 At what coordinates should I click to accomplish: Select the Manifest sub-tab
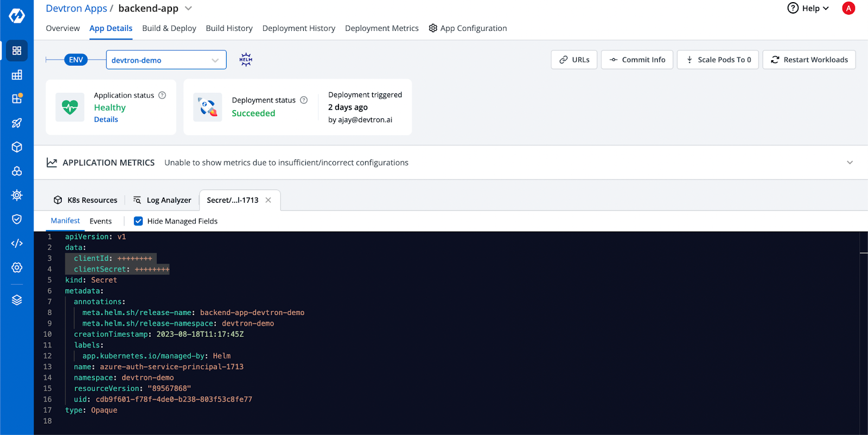pos(65,221)
